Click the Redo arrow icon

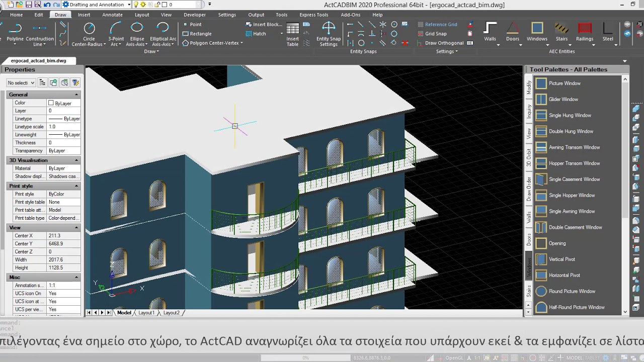(56, 5)
